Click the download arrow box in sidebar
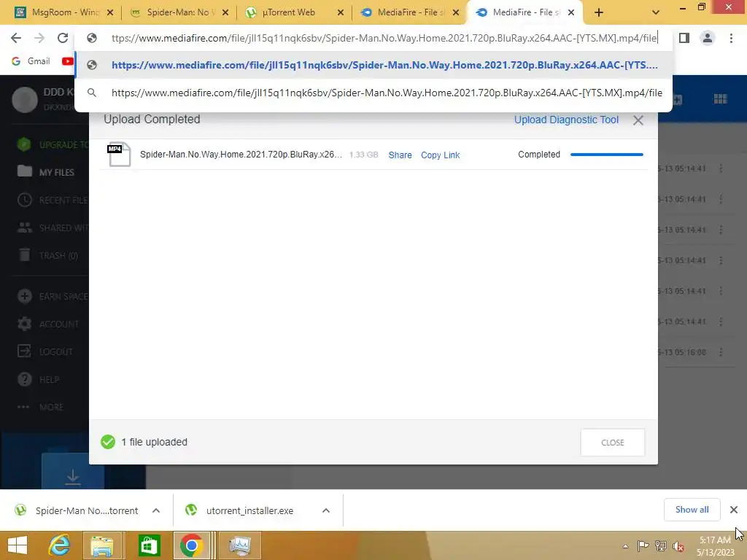Image resolution: width=747 pixels, height=560 pixels. pos(73,472)
